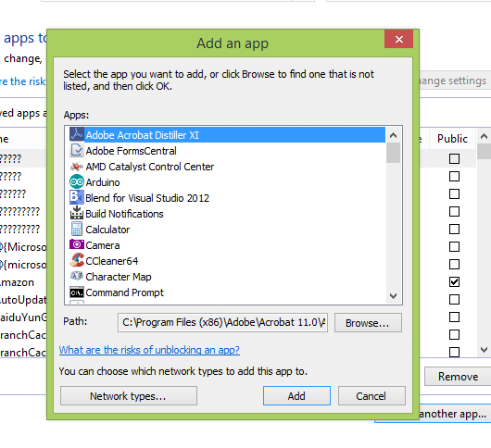Image resolution: width=491 pixels, height=448 pixels.
Task: Open the Network types... options
Action: [x=129, y=396]
